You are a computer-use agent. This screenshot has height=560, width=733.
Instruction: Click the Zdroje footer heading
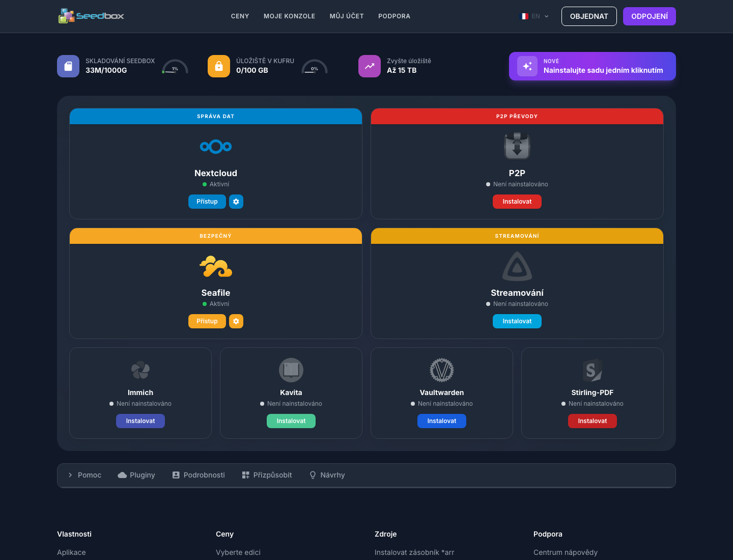385,534
